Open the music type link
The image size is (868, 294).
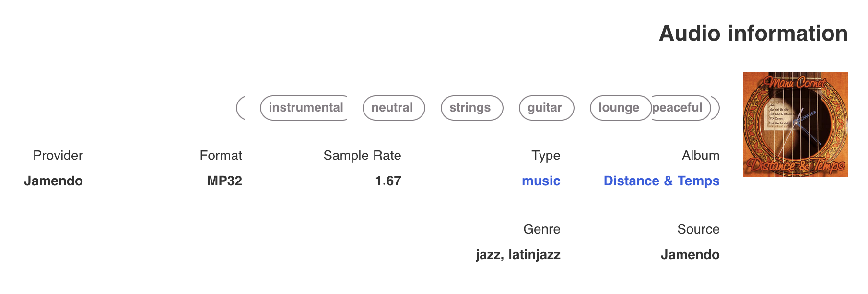coord(541,181)
